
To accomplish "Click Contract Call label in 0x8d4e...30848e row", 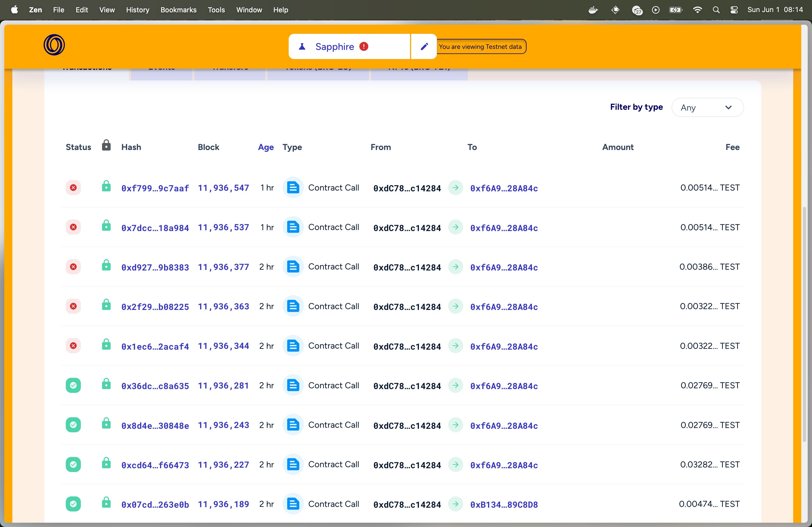I will [333, 425].
